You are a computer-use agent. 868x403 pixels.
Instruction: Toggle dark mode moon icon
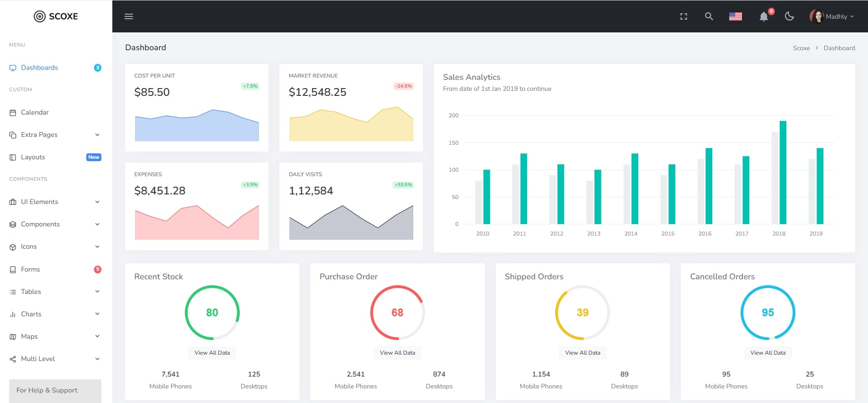pos(789,16)
